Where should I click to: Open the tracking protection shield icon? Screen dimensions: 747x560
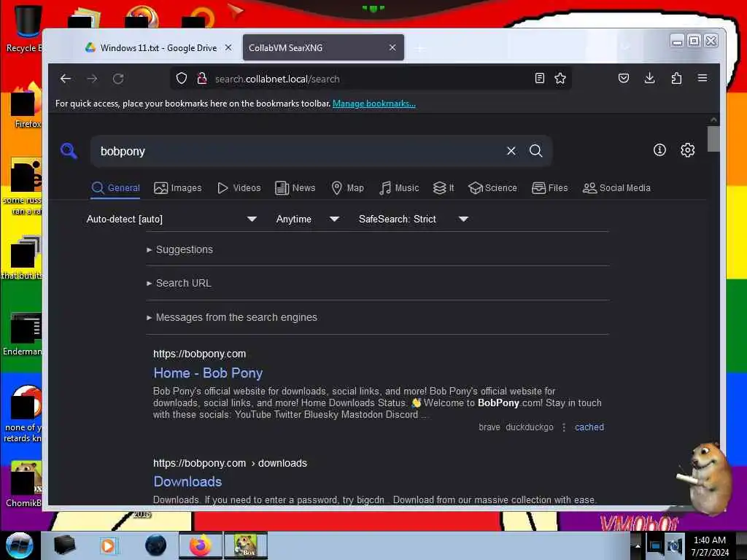(x=182, y=79)
